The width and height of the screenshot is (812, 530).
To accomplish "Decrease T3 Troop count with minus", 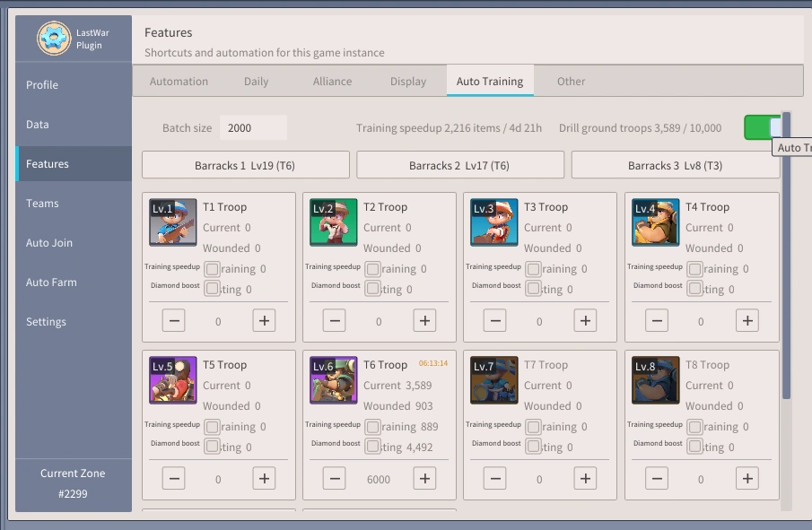I will [494, 321].
